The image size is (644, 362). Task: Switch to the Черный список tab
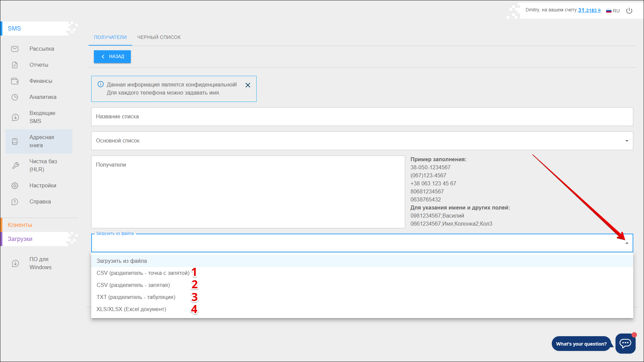tap(159, 37)
